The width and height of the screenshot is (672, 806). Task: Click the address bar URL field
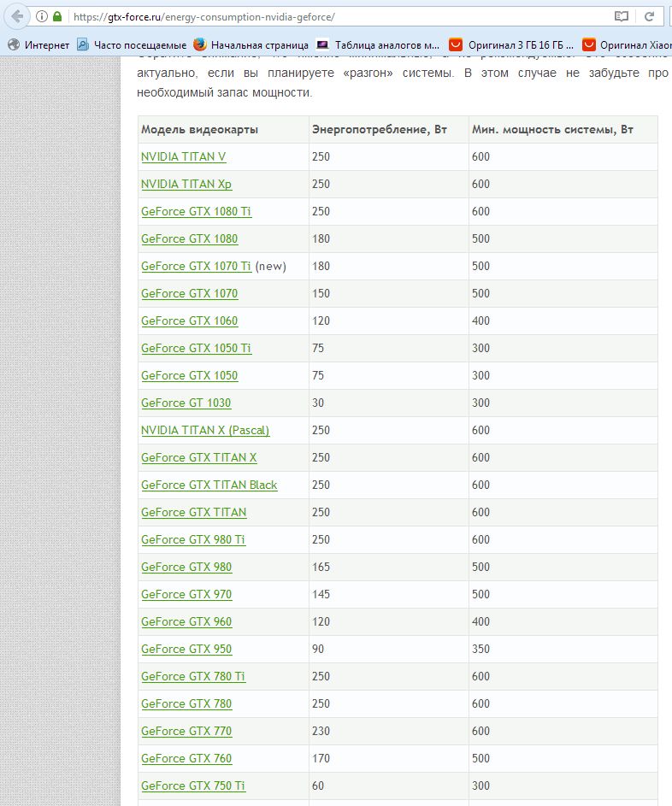coord(339,16)
